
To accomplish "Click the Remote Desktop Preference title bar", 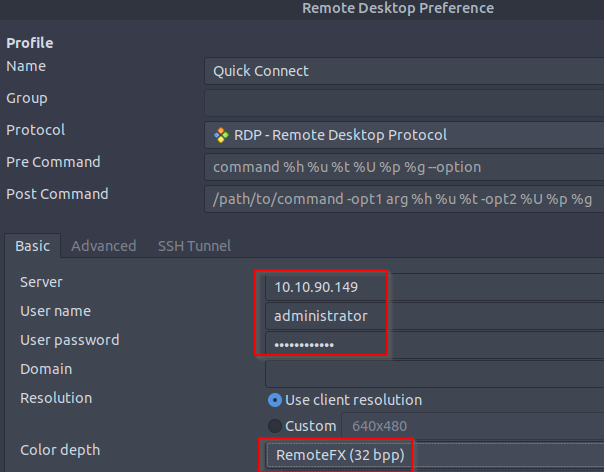I will [x=303, y=9].
